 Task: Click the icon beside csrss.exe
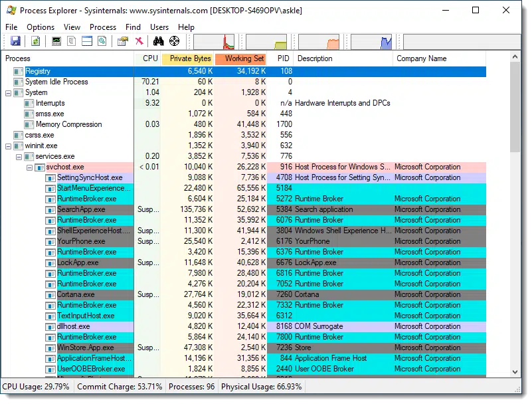[19, 135]
